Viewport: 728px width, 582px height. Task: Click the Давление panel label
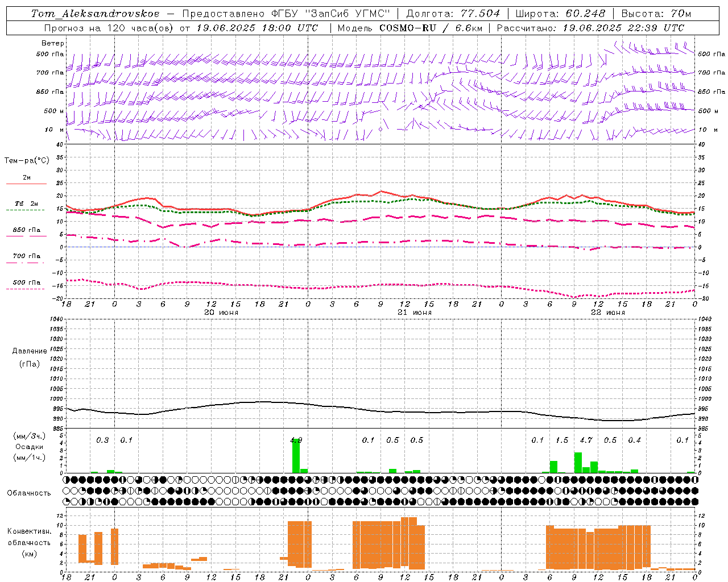click(x=30, y=351)
